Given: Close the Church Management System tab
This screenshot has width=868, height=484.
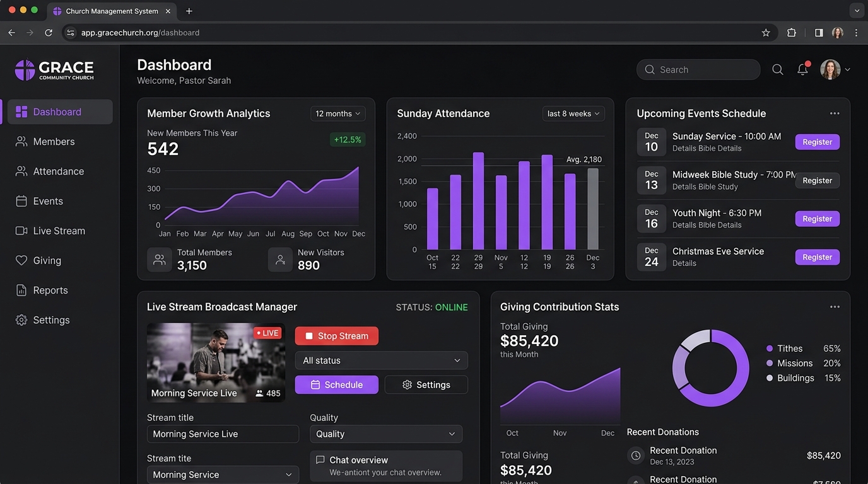Looking at the screenshot, I should (168, 11).
